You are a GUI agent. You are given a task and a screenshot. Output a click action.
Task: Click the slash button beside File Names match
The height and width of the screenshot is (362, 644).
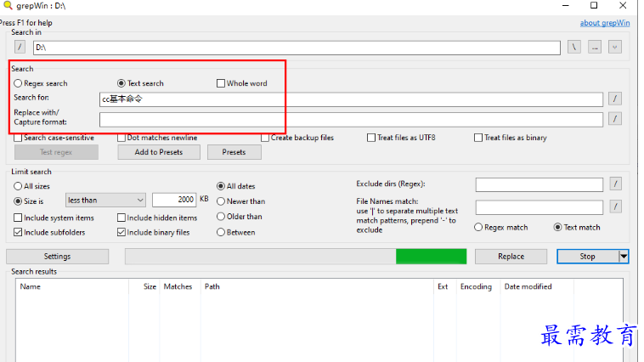615,206
